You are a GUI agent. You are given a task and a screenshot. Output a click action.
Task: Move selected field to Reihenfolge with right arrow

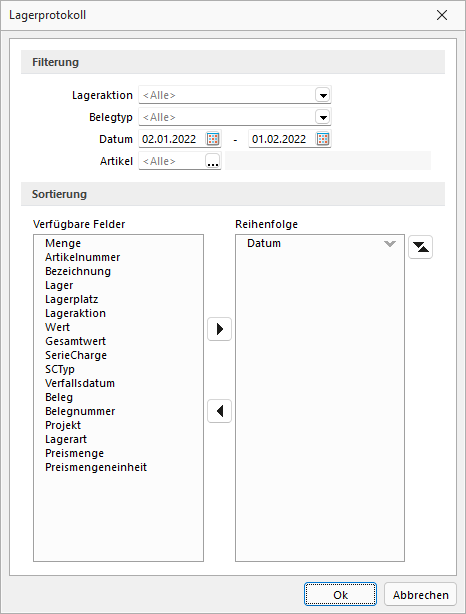[x=219, y=329]
